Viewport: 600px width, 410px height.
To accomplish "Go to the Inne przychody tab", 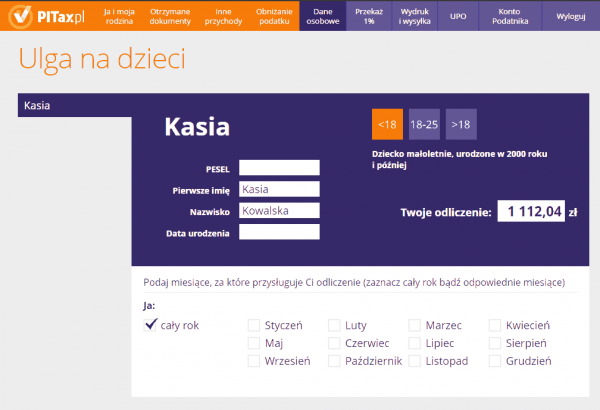I will [223, 16].
